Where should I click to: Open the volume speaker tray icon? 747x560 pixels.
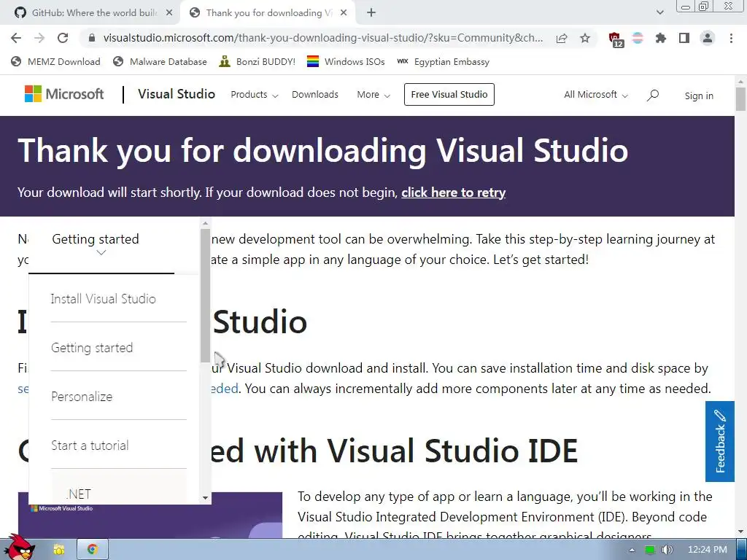click(667, 550)
